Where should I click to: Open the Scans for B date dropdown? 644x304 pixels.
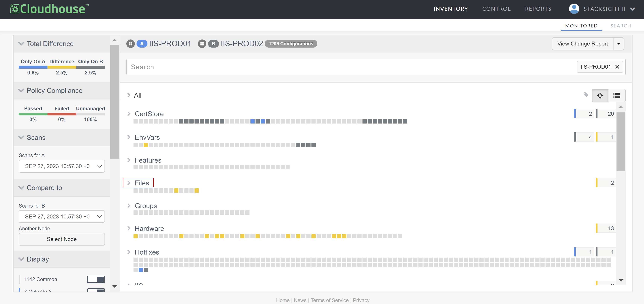62,216
